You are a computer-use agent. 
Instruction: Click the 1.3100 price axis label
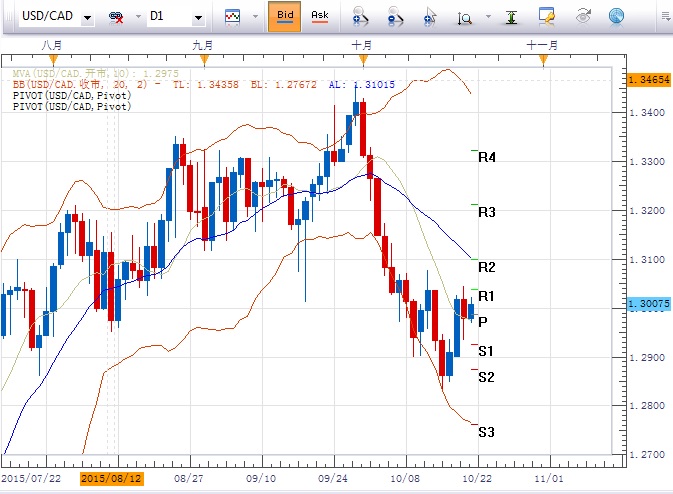click(647, 260)
